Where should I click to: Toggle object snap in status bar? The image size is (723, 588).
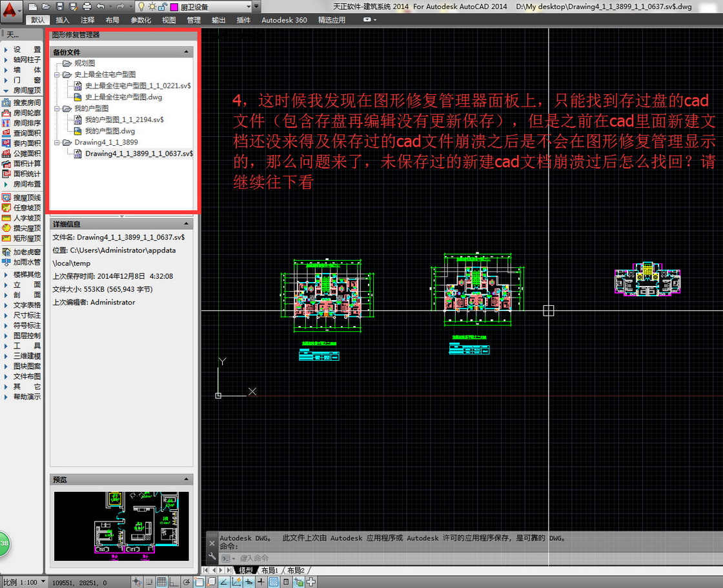[199, 582]
